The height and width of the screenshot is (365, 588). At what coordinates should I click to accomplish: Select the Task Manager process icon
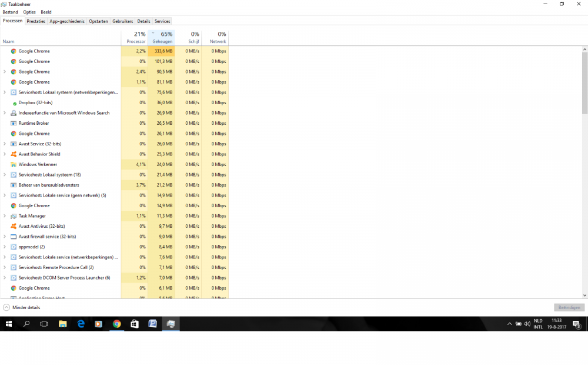[x=14, y=216]
